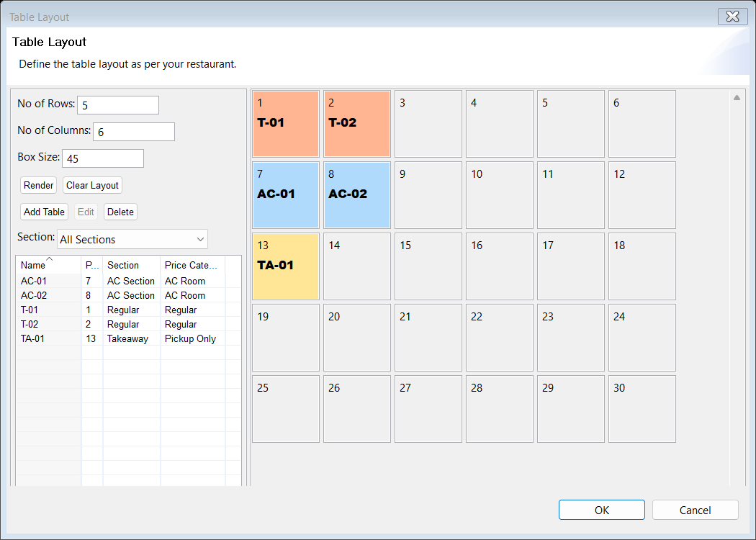Click the No of Rows input field
756x540 pixels.
click(x=118, y=105)
